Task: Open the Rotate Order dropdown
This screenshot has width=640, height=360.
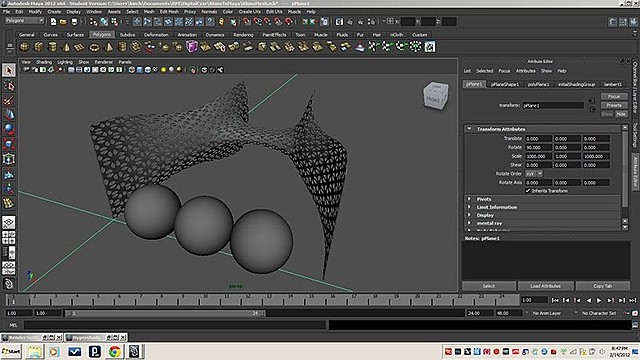Action: (x=533, y=173)
